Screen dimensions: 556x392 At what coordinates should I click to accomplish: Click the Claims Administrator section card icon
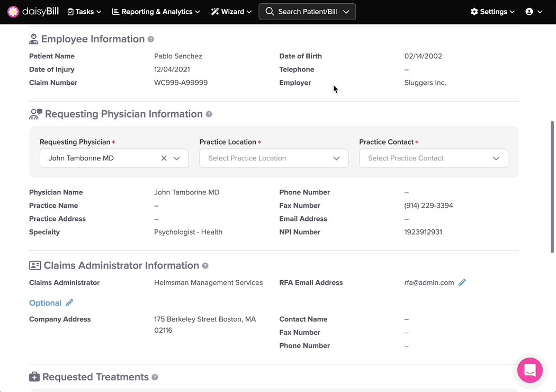coord(35,265)
